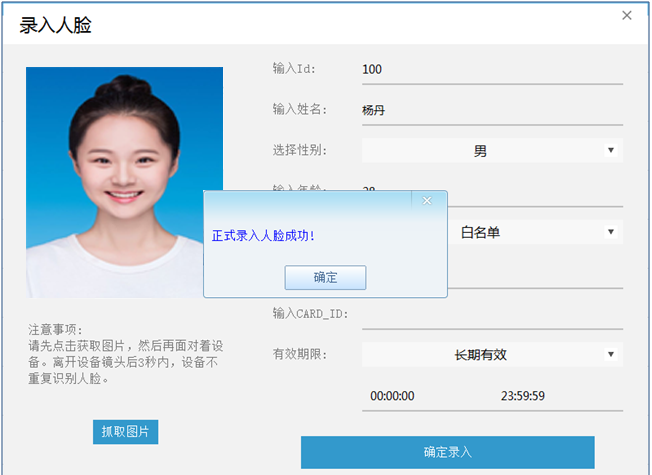
Task: Close the 录入人脸 window
Action: [627, 16]
